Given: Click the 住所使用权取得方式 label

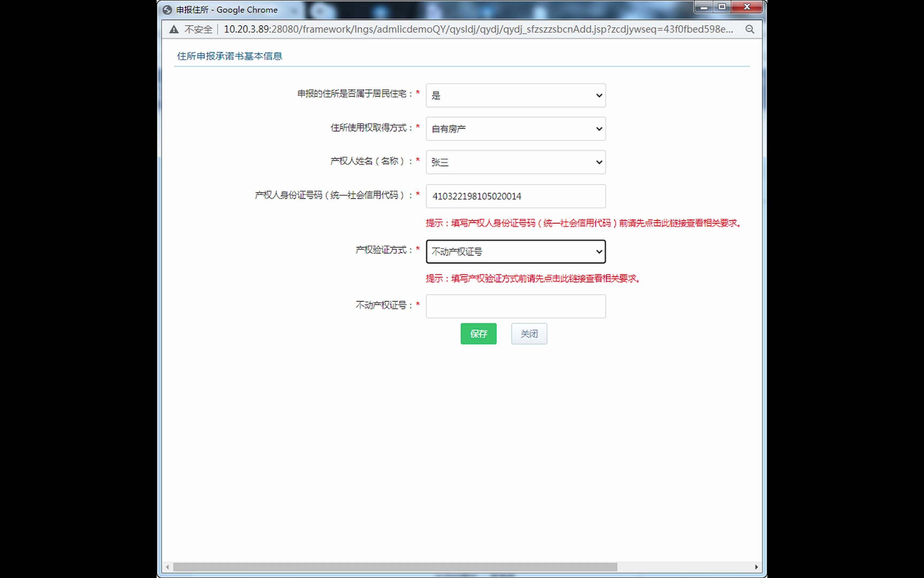Looking at the screenshot, I should [372, 128].
